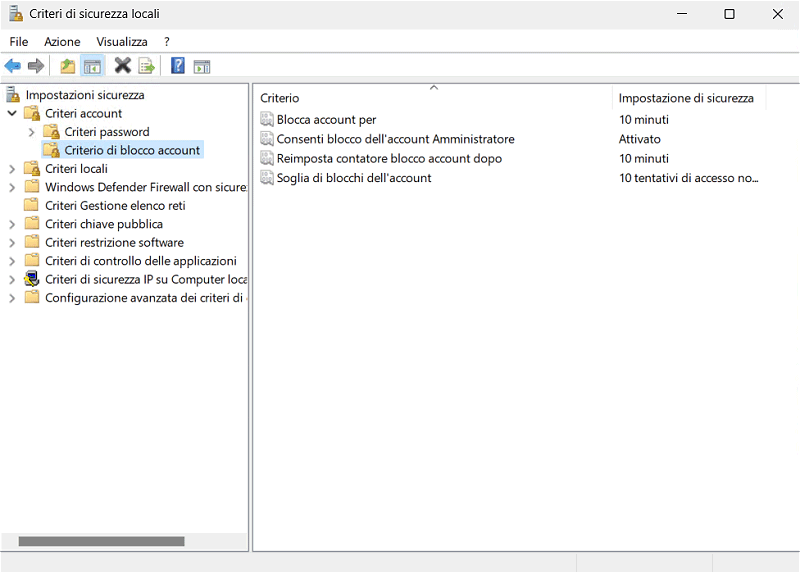Viewport: 800px width, 573px height.
Task: Open the Visualizza menu
Action: 122,42
